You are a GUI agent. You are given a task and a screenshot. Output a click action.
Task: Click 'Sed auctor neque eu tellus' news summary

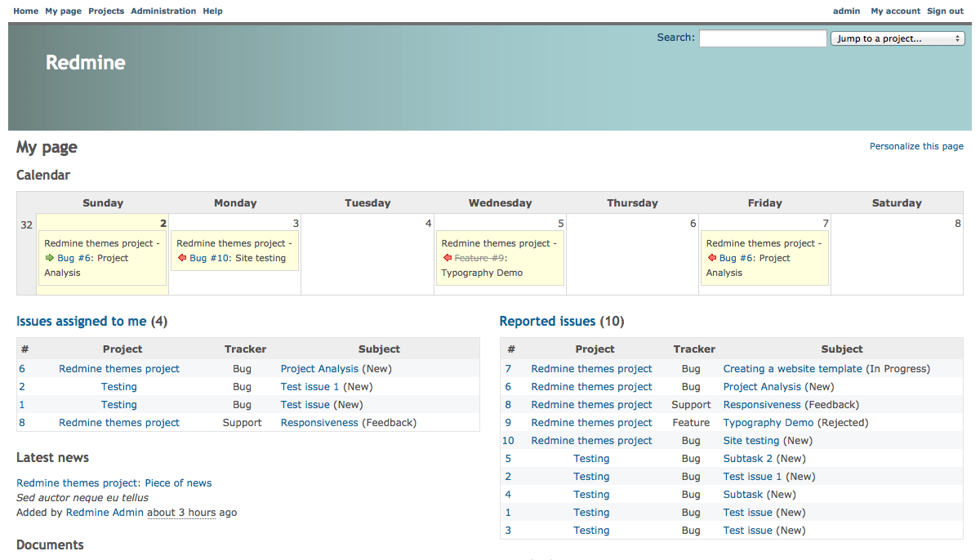coord(82,498)
